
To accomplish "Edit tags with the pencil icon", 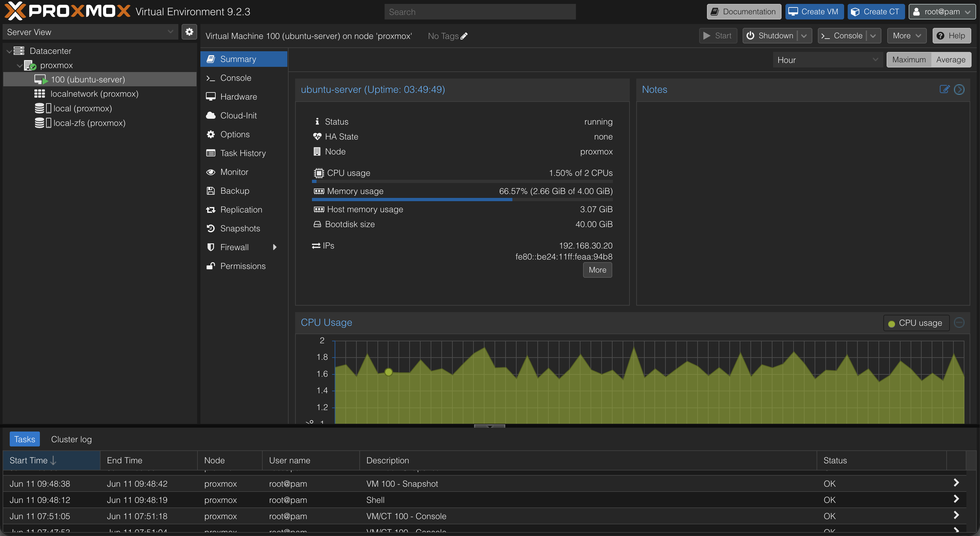I will click(x=464, y=36).
